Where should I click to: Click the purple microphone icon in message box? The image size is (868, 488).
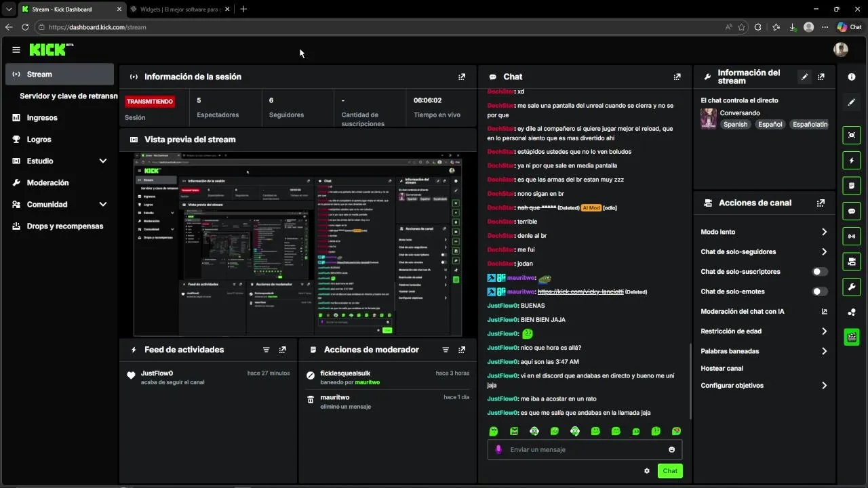click(498, 449)
